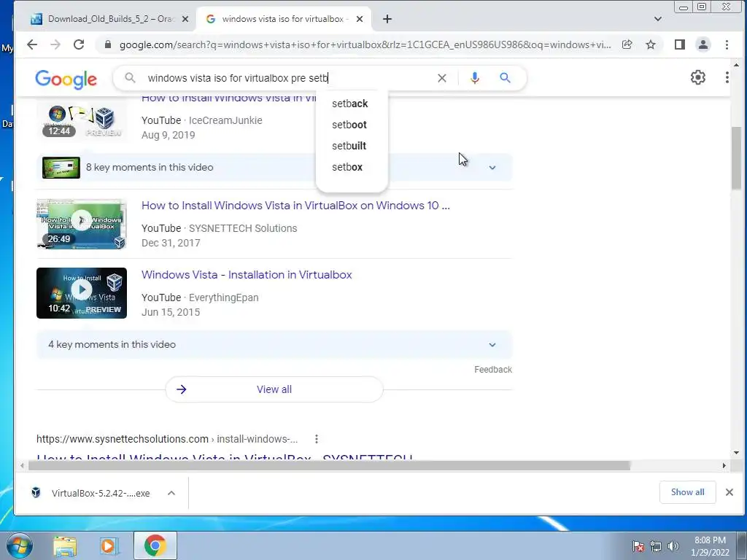747x560 pixels.
Task: Choose the 'setback' suggestion
Action: (350, 104)
